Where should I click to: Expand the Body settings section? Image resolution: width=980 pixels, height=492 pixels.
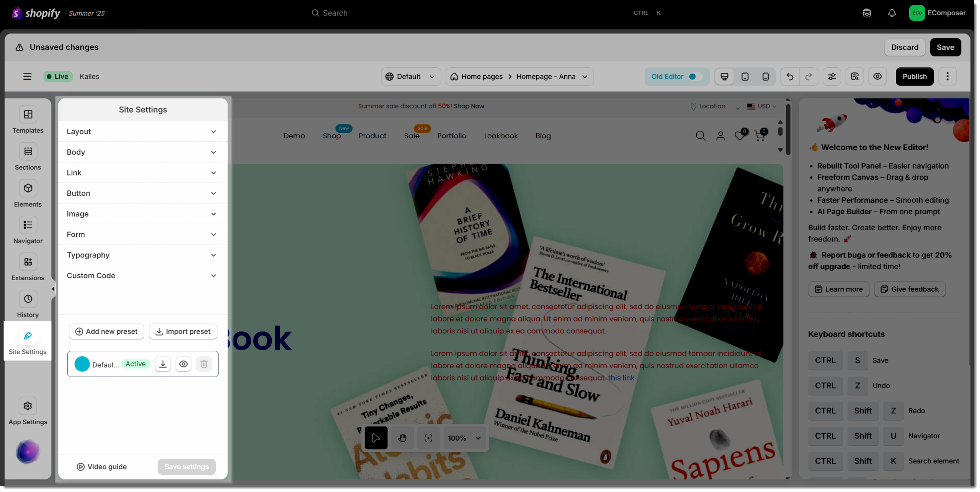pyautogui.click(x=143, y=152)
